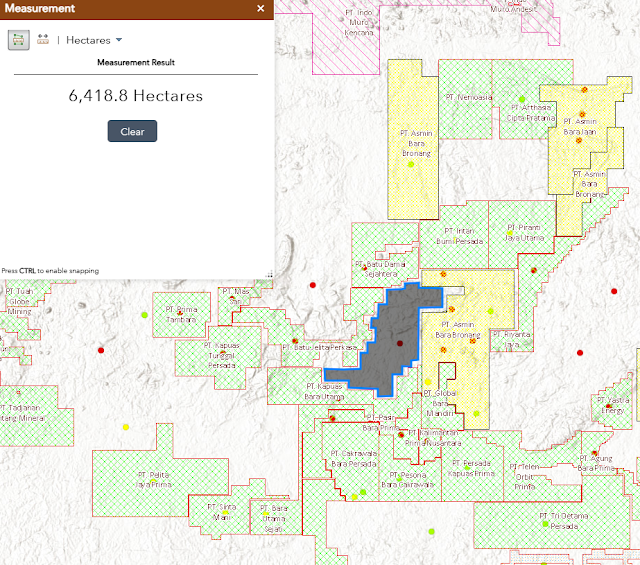Click the PT. Global Bara Mandiri label

click(440, 403)
